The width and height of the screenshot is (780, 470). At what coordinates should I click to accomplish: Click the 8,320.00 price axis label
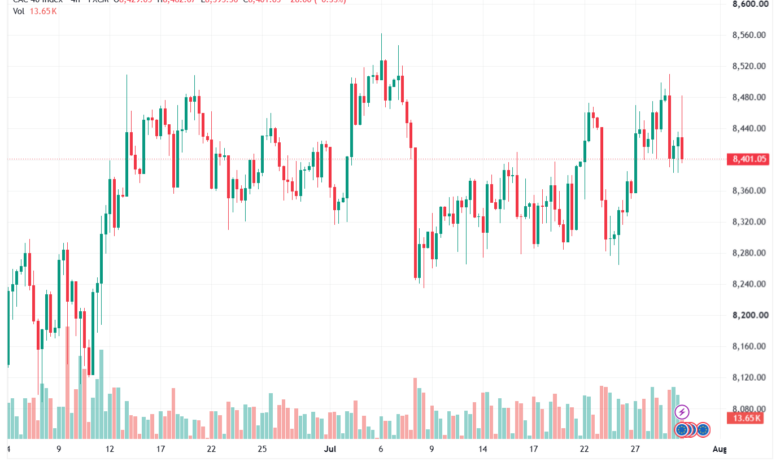click(749, 221)
